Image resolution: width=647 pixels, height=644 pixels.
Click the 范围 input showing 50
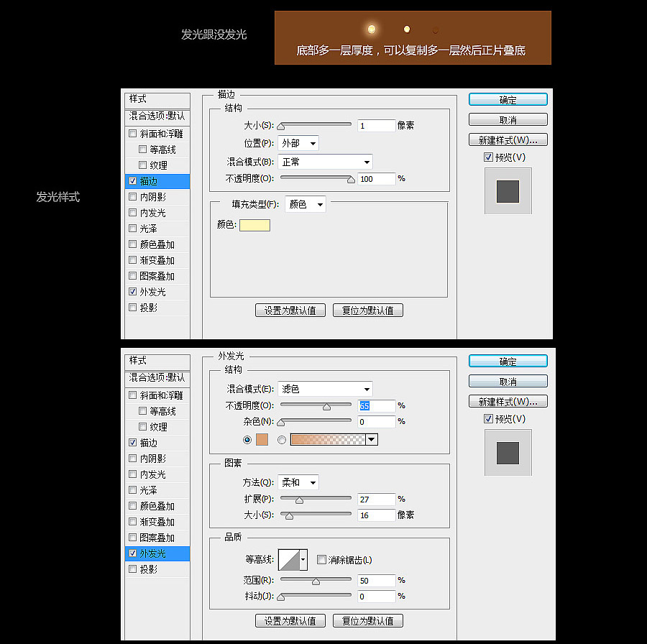376,581
